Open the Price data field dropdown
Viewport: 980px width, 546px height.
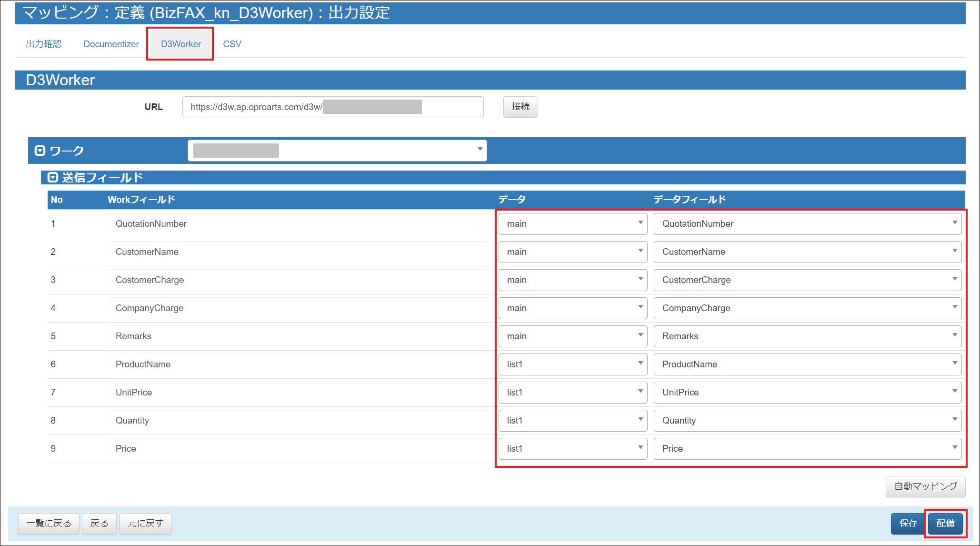(807, 448)
